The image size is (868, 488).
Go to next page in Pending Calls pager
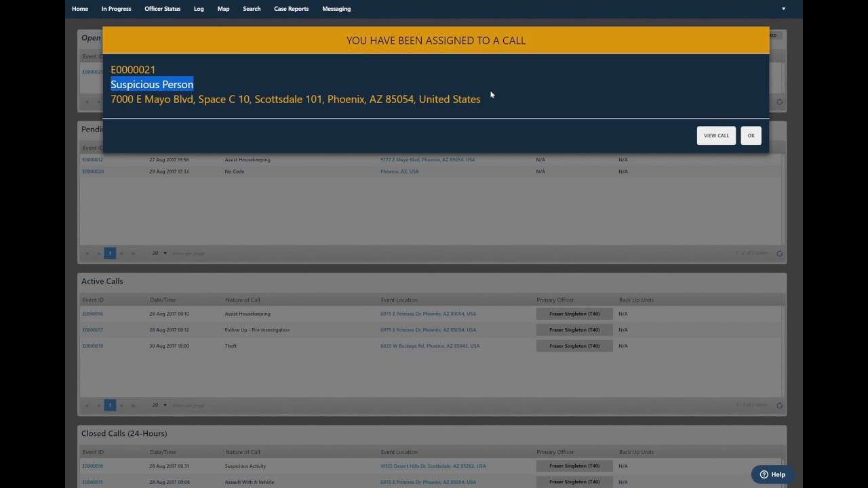point(121,253)
